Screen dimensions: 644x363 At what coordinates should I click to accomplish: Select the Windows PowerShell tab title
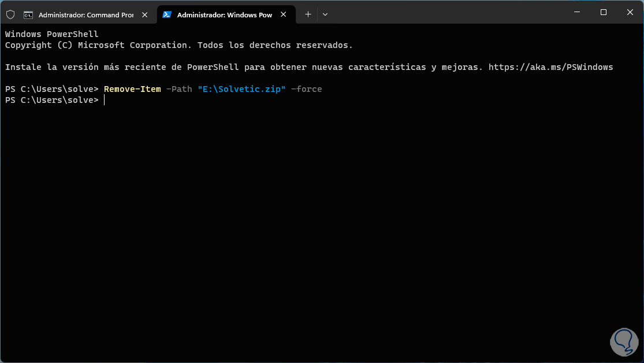(224, 15)
